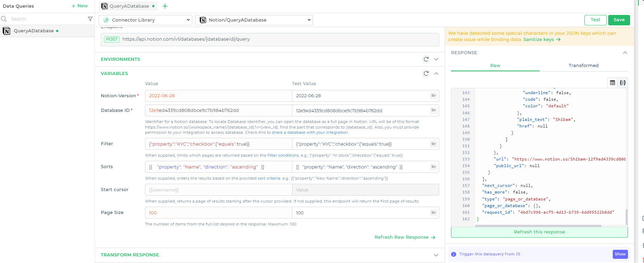644x263 pixels.
Task: Open share a database with your integration link
Action: 310,132
